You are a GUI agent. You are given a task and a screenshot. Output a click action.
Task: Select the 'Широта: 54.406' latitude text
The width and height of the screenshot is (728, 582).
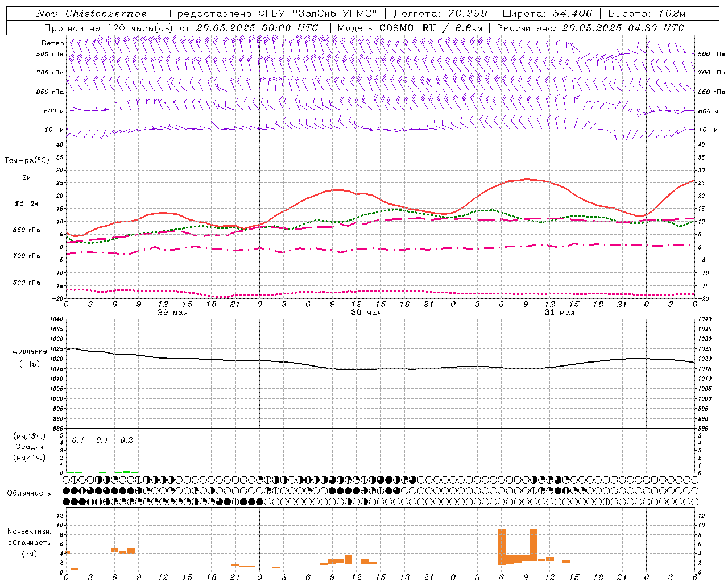point(547,14)
